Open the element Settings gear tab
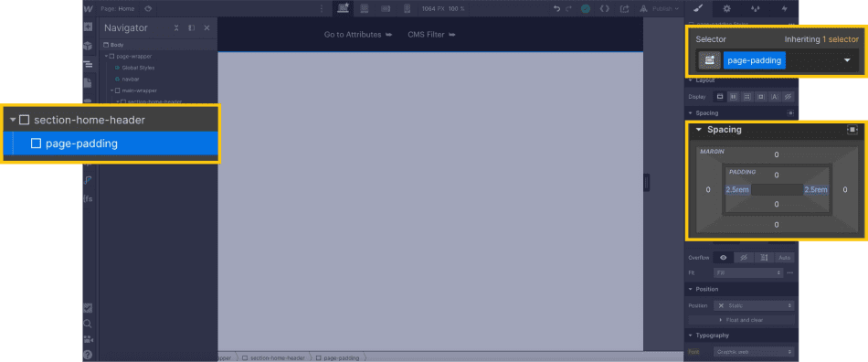 [727, 9]
